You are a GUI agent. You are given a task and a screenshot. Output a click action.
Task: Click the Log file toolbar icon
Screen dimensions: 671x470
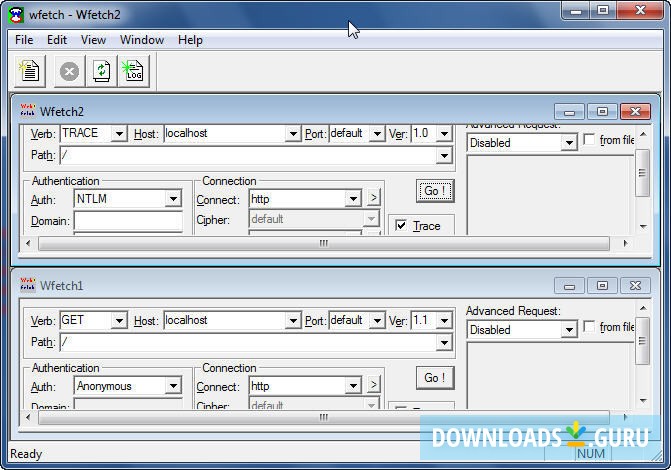pos(134,71)
